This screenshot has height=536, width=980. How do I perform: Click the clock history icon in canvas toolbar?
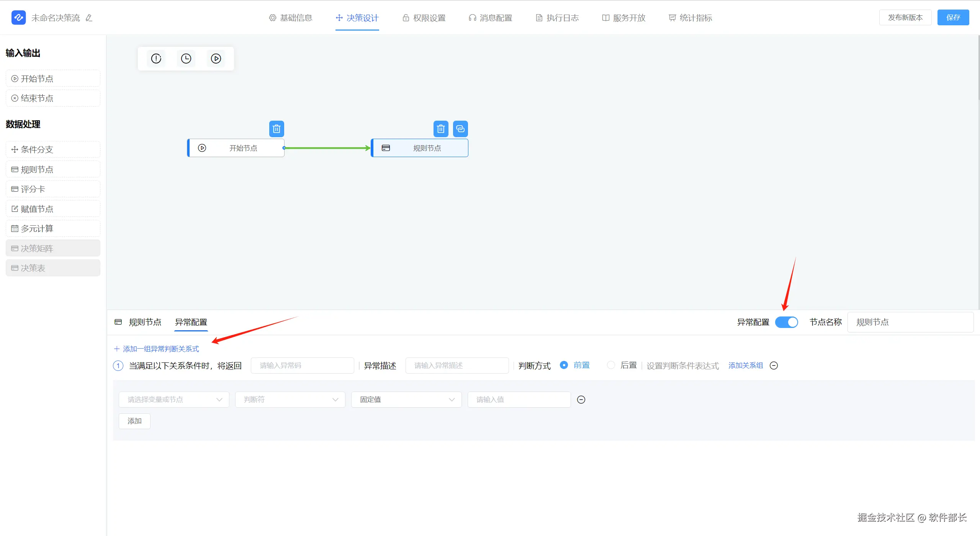coord(186,59)
